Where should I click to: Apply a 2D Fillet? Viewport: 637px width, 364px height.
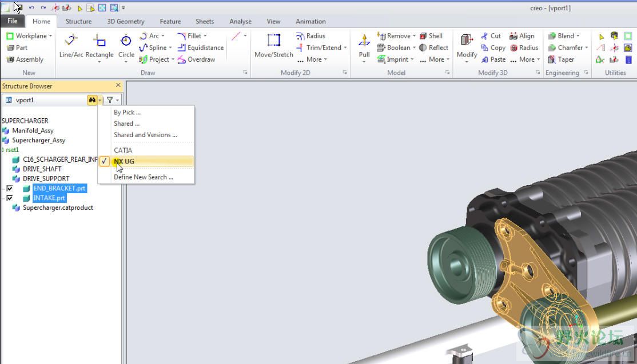pyautogui.click(x=190, y=35)
